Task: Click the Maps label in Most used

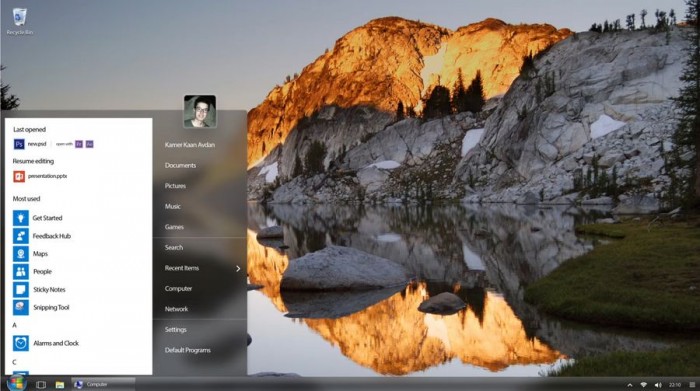Action: click(40, 254)
